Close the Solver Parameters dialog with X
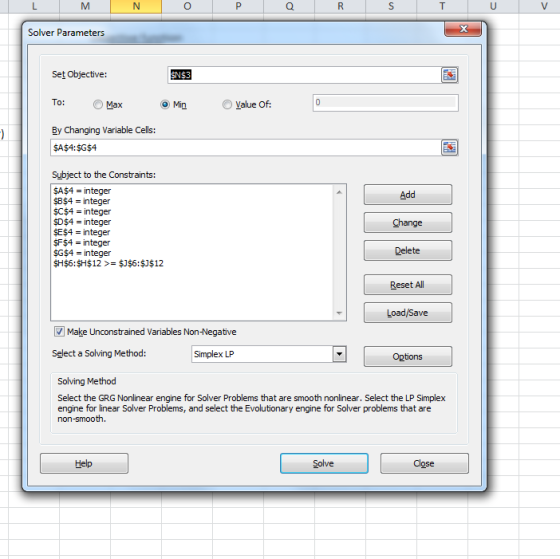 463,29
